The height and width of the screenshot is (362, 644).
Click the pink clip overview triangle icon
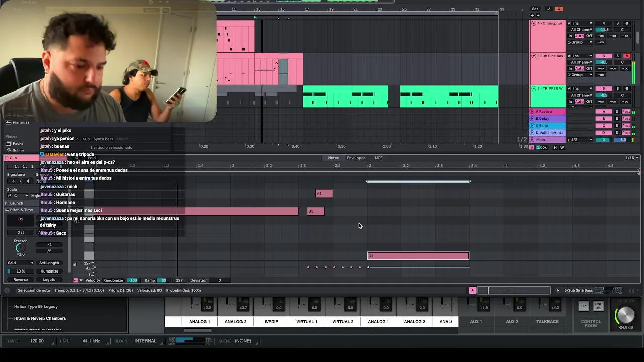[472, 290]
